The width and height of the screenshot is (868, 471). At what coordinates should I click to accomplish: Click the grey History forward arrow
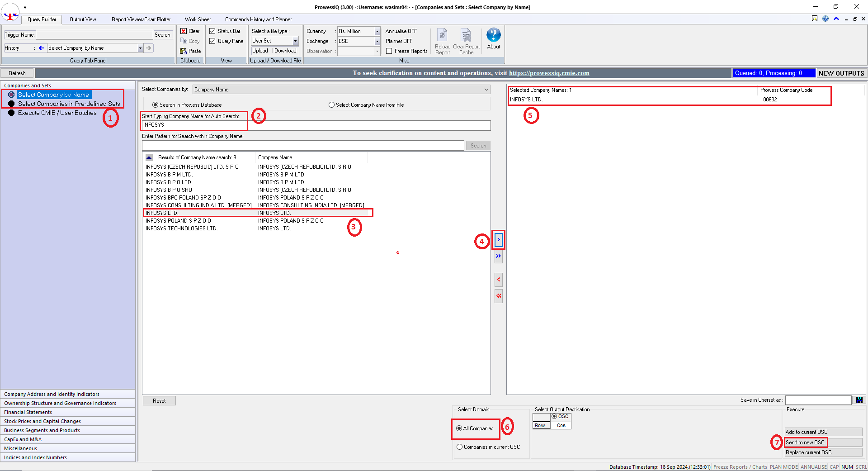pyautogui.click(x=148, y=48)
